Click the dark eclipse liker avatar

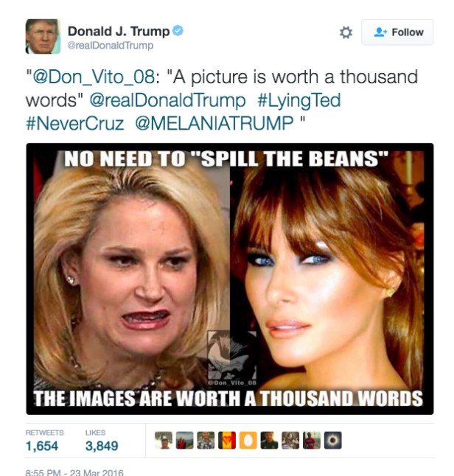pyautogui.click(x=333, y=440)
